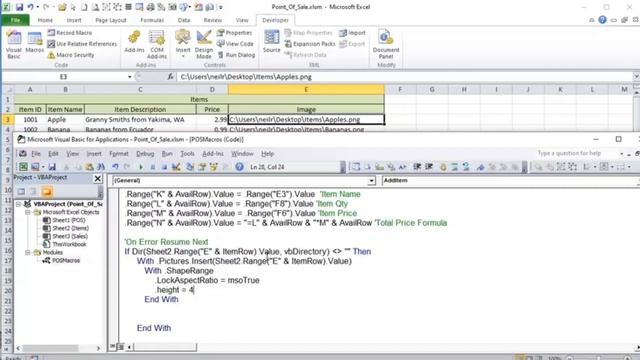The image size is (640, 360).
Task: Open control Properties in ribbon
Action: 234,33
